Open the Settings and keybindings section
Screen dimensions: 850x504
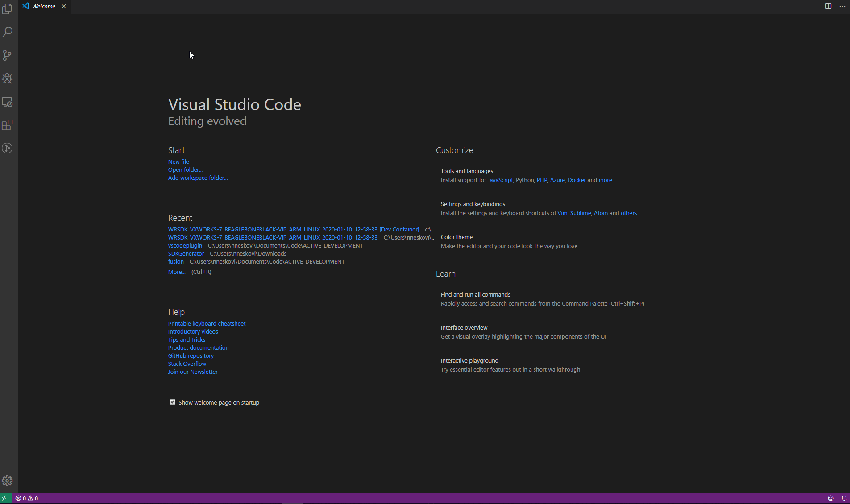pyautogui.click(x=473, y=204)
